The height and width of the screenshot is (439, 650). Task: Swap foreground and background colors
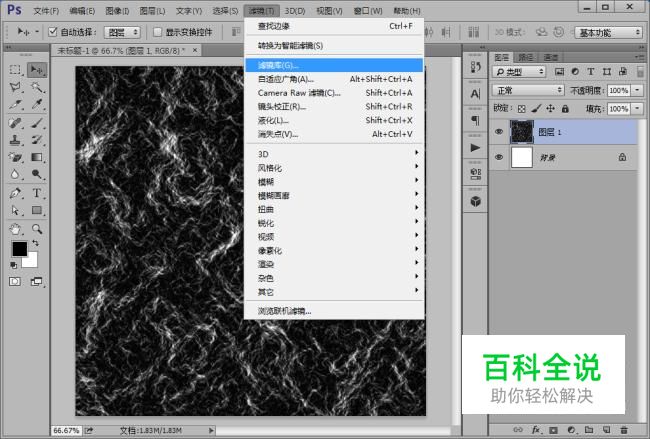pos(35,243)
